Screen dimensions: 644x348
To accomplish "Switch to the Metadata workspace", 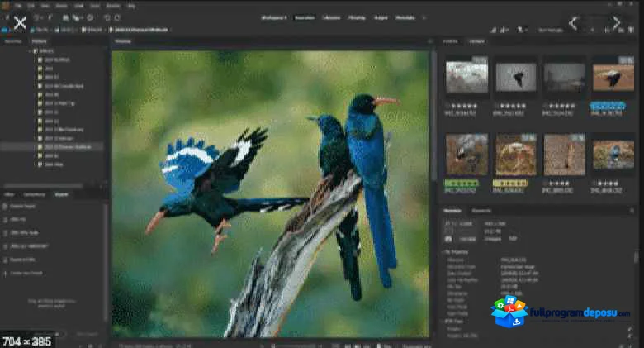I will (x=405, y=17).
